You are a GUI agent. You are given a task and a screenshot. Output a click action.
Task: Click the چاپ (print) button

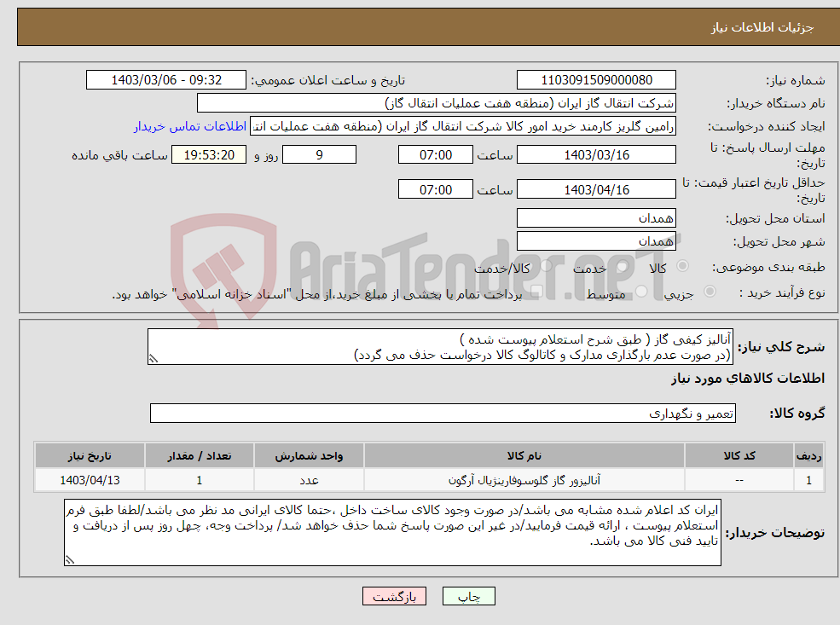point(469,596)
